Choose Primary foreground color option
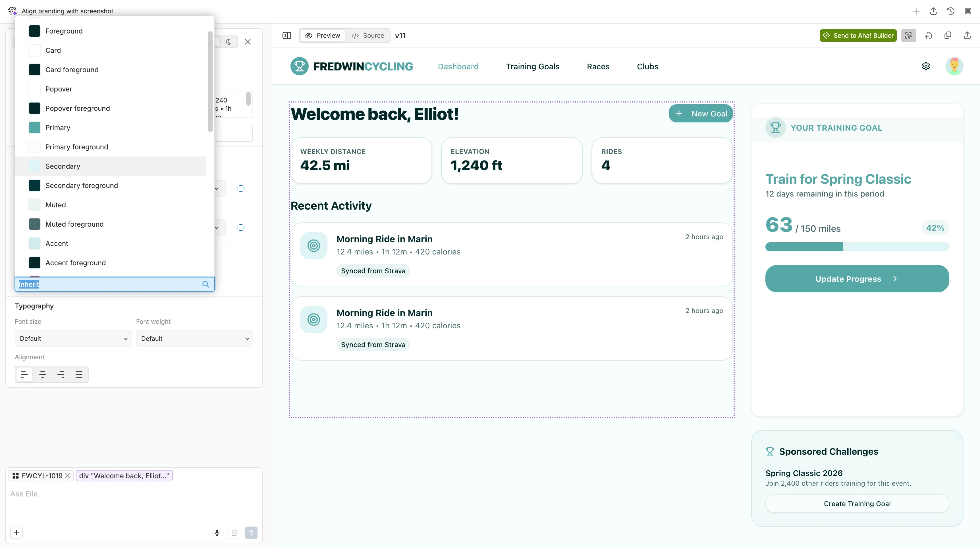Image resolution: width=980 pixels, height=547 pixels. (111, 147)
